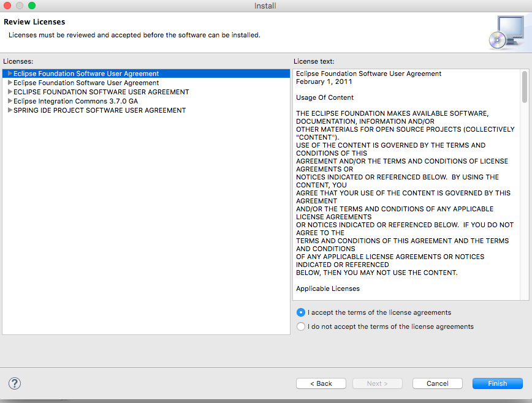Viewport: 532px width, 403px height.
Task: Expand the uppercase ECLIPSE FOUNDATION SOFTWARE USER AGREEMENT
Action: 10,92
